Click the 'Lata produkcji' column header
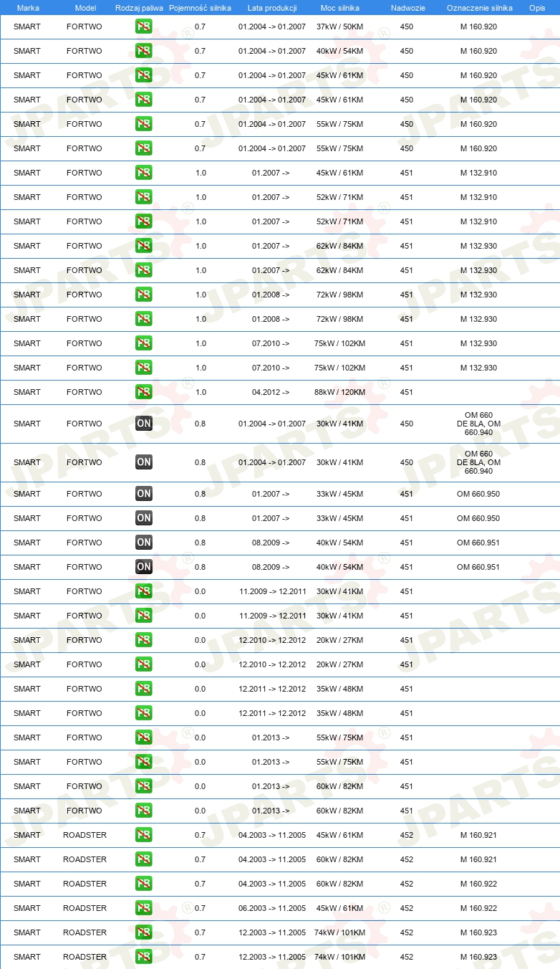560x969 pixels. coord(272,8)
